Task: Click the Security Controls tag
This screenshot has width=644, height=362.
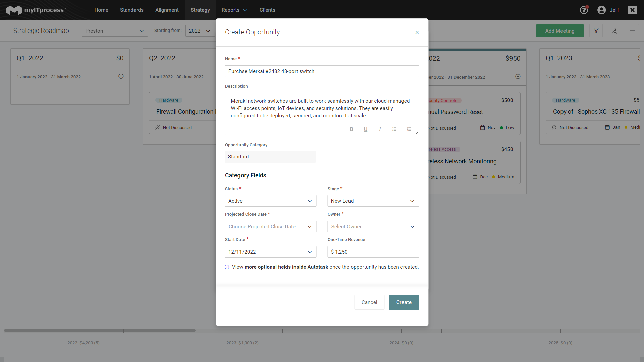Action: point(445,101)
